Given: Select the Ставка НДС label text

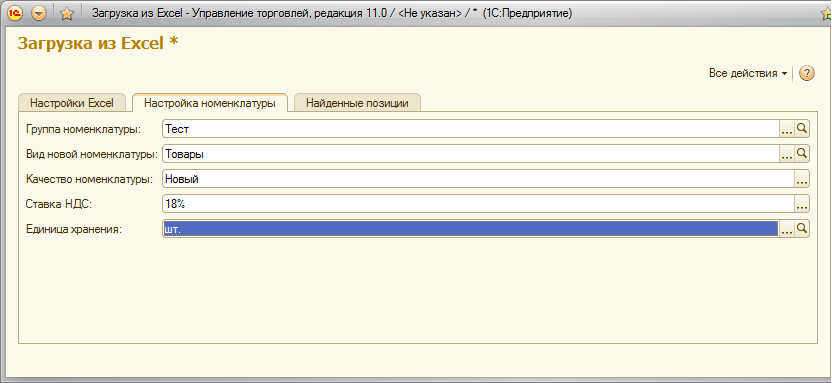Looking at the screenshot, I should pos(59,204).
